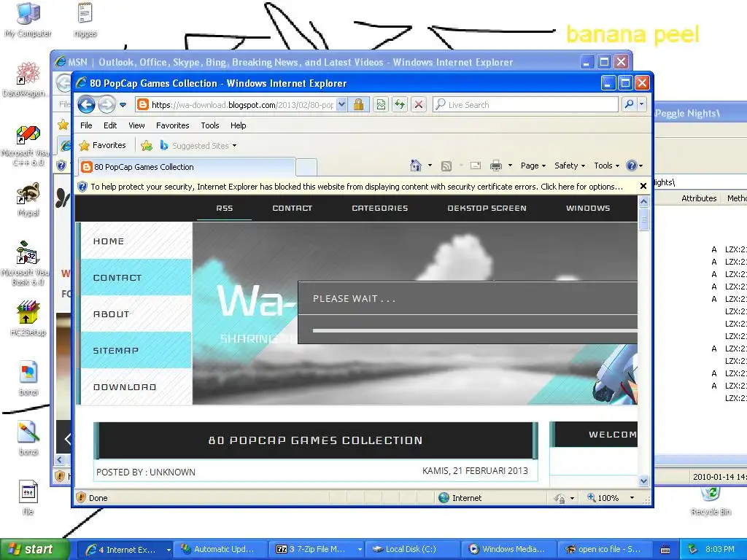Image resolution: width=747 pixels, height=560 pixels.
Task: Click the IE Back arrow button
Action: pos(86,104)
